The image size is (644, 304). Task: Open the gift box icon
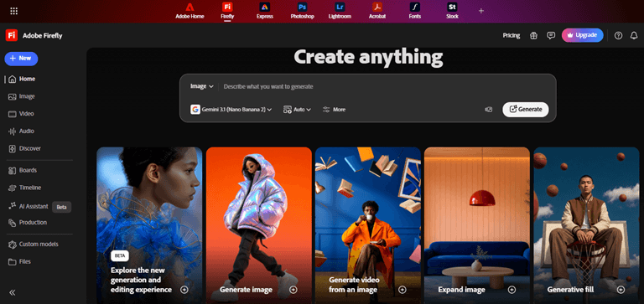[533, 35]
